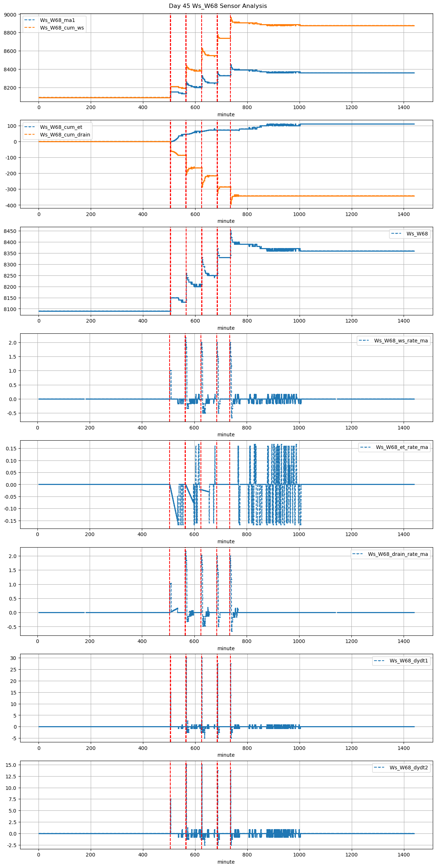Click the Ws_W68_cum_drain legend label
Screen dimensions: 436x868
coord(65,135)
